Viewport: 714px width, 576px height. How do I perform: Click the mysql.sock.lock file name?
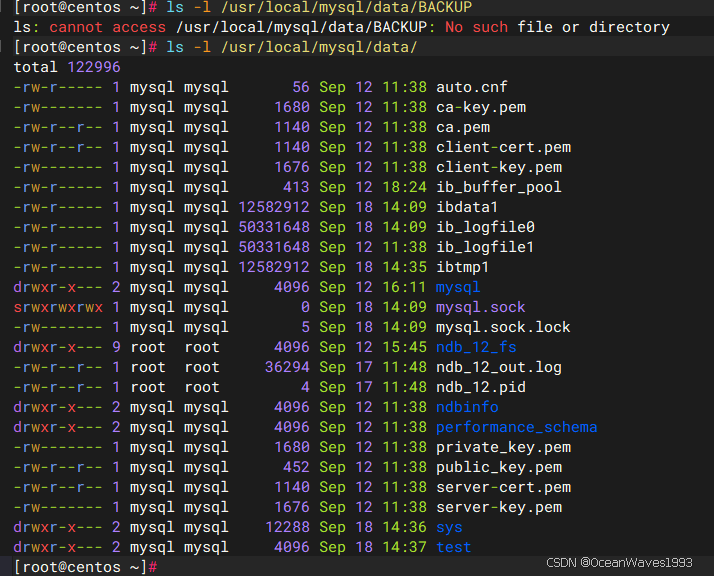click(503, 327)
